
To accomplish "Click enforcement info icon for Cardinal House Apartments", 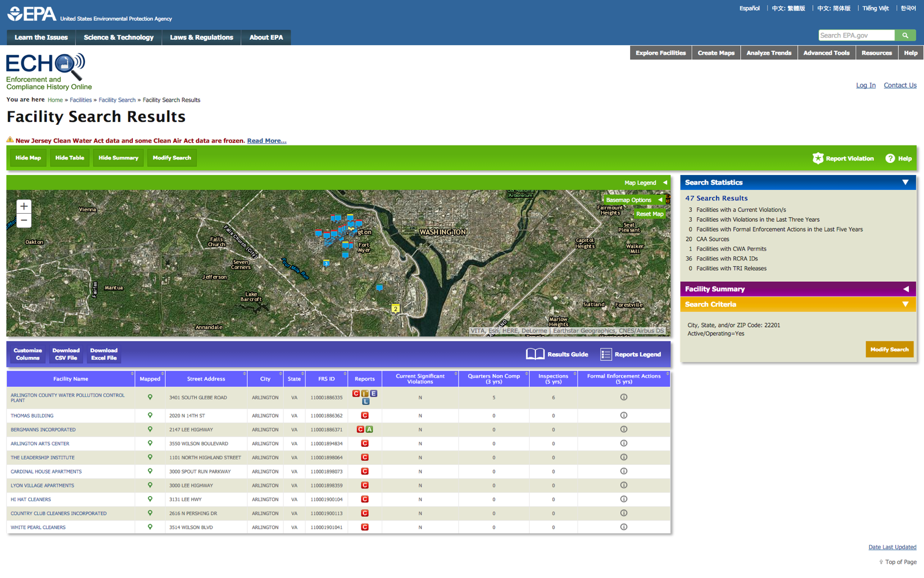I will point(624,471).
